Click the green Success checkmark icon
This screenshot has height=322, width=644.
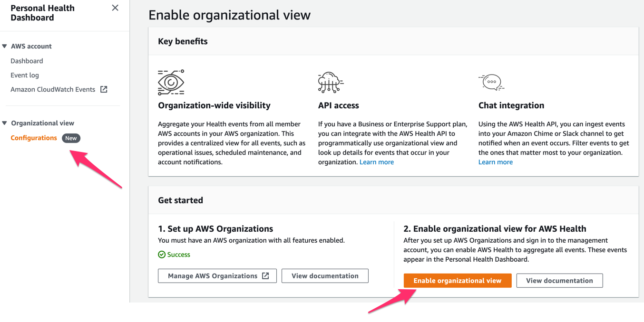pyautogui.click(x=161, y=255)
